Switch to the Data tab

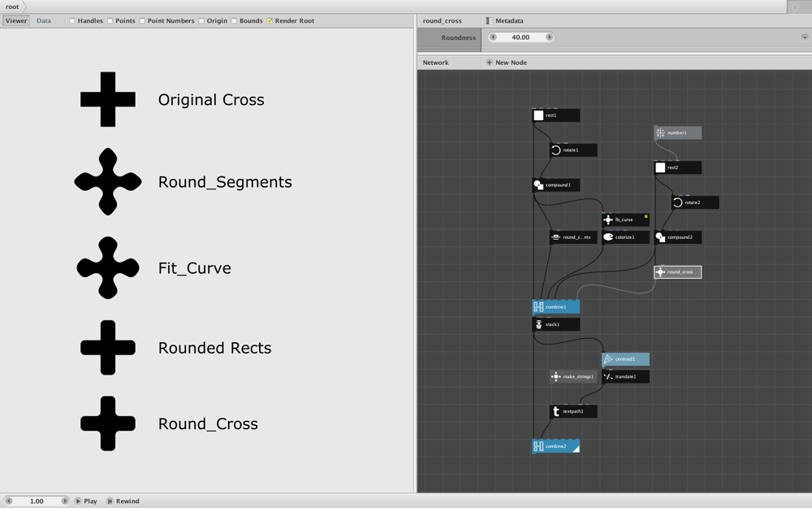click(44, 21)
